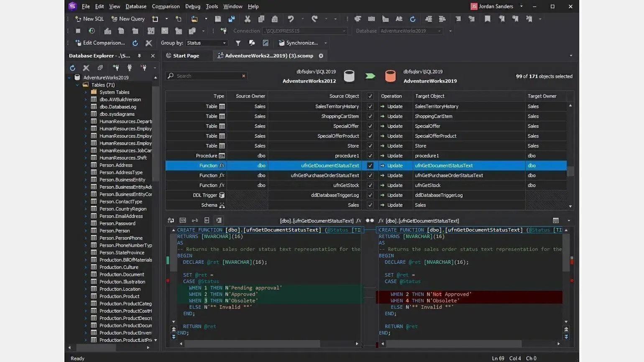Toggle the header select-all checkbox
Image resolution: width=644 pixels, height=362 pixels.
(x=370, y=96)
